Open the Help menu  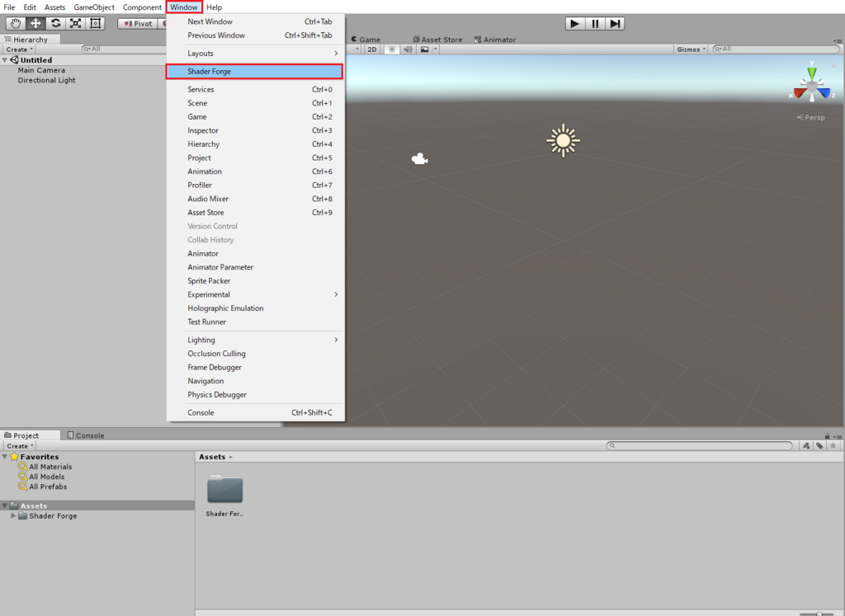214,7
